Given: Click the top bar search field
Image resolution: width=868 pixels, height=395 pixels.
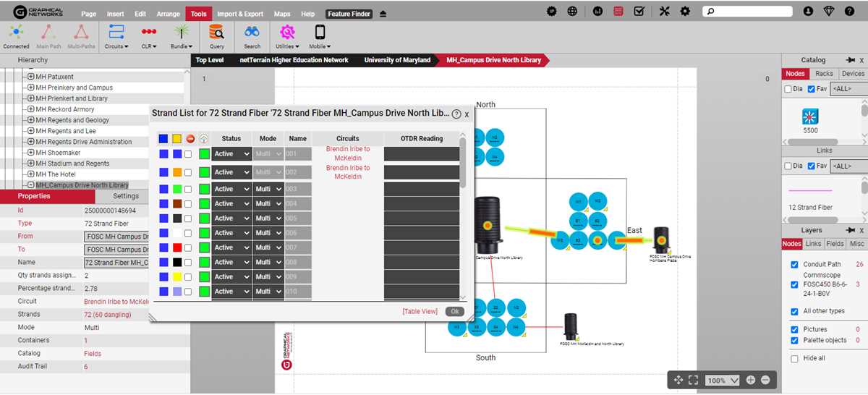Looking at the screenshot, I should coord(749,12).
